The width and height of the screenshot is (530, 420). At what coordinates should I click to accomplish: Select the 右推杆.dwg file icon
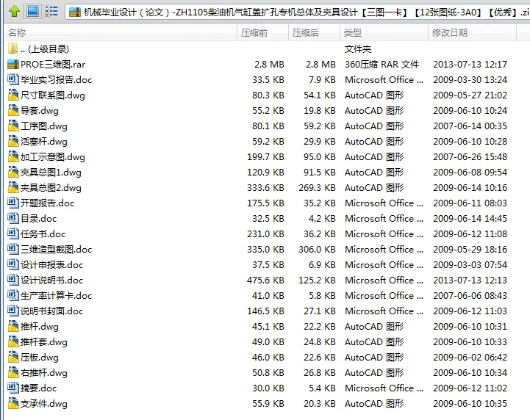point(13,373)
